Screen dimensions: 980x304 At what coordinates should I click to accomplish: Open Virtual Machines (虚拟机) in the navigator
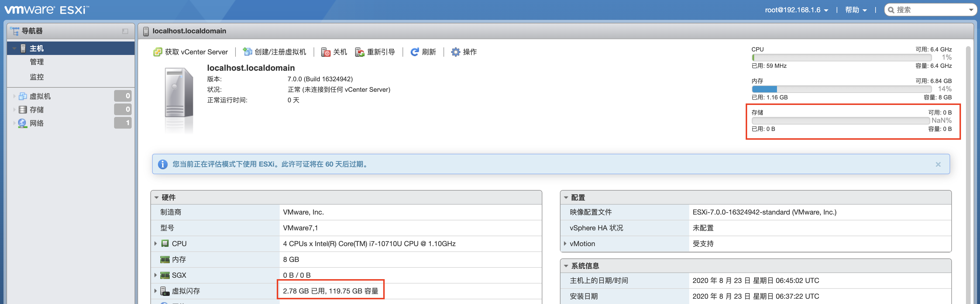coord(40,96)
